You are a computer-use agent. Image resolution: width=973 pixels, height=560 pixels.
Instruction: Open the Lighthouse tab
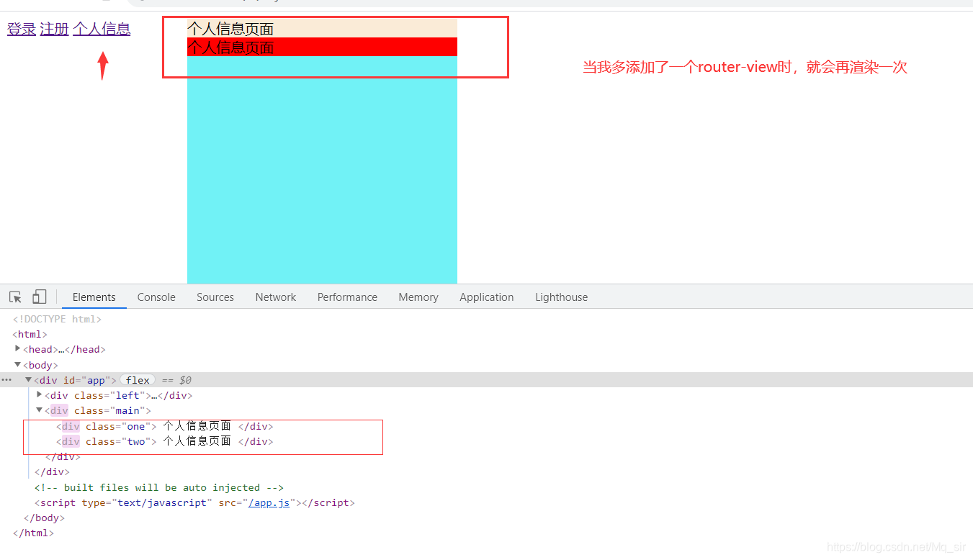click(562, 297)
